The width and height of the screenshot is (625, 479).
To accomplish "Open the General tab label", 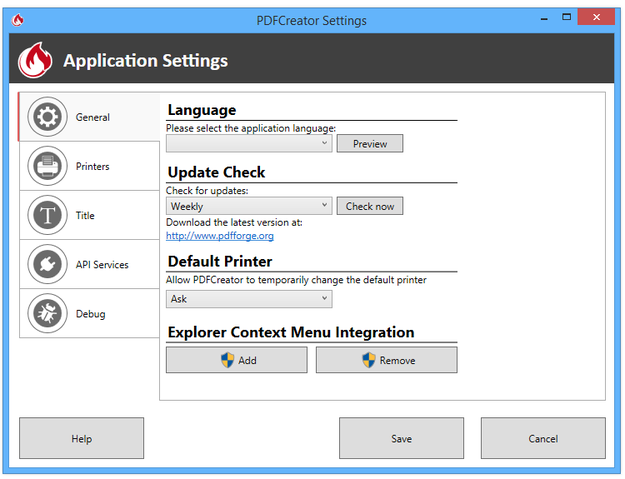I will point(92,117).
